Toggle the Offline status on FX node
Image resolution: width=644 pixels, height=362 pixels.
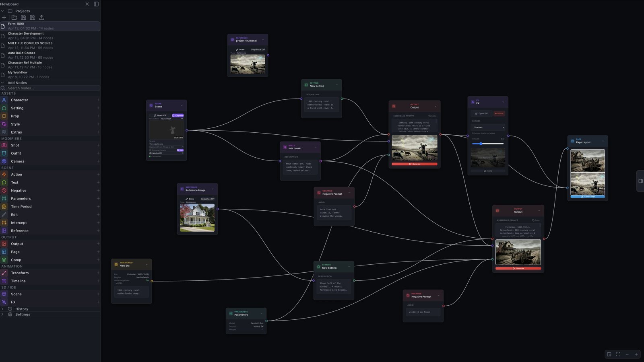(x=500, y=113)
